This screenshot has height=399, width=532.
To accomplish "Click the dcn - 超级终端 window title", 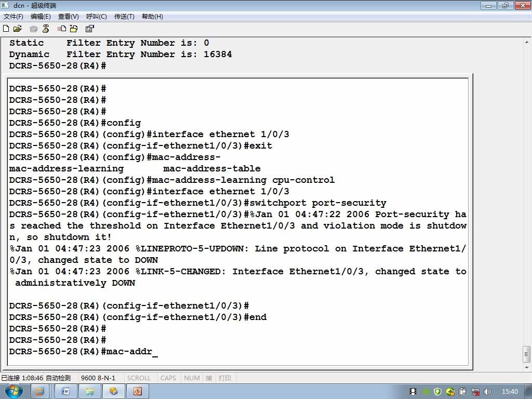I will [x=35, y=5].
